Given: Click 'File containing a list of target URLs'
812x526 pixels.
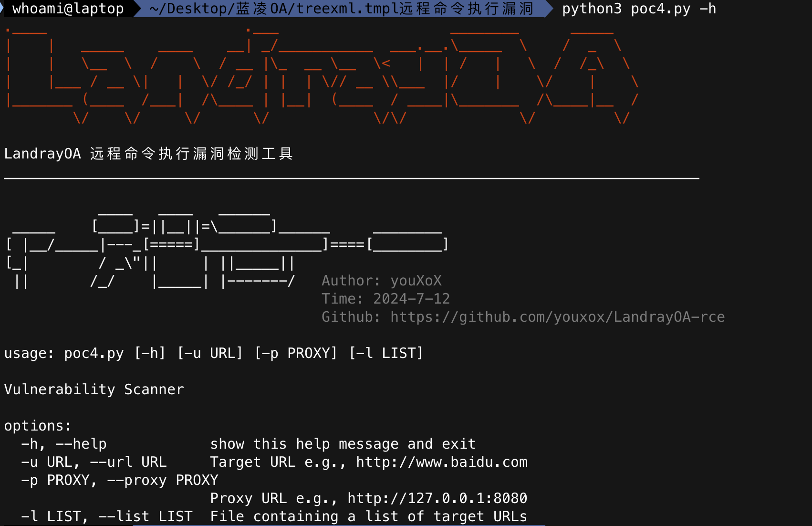Looking at the screenshot, I should coord(368,516).
